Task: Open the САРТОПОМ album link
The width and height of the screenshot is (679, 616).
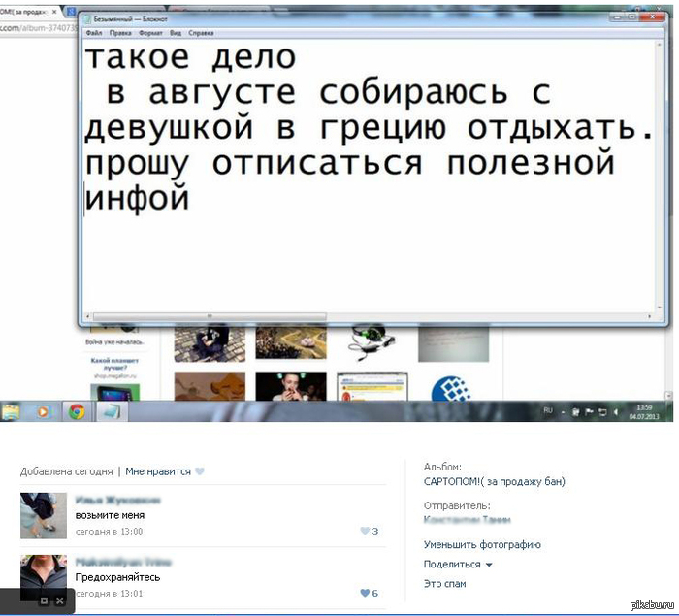Action: 494,481
